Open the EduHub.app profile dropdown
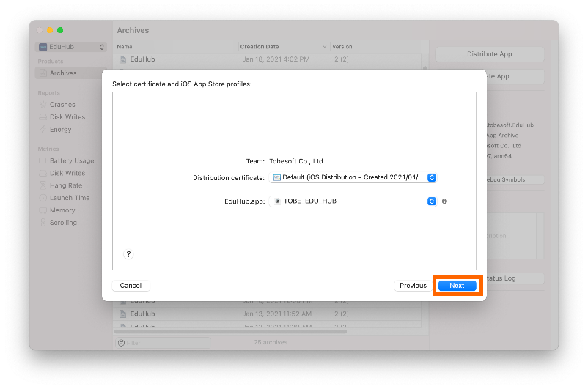Image resolution: width=588 pixels, height=389 pixels. (353, 201)
